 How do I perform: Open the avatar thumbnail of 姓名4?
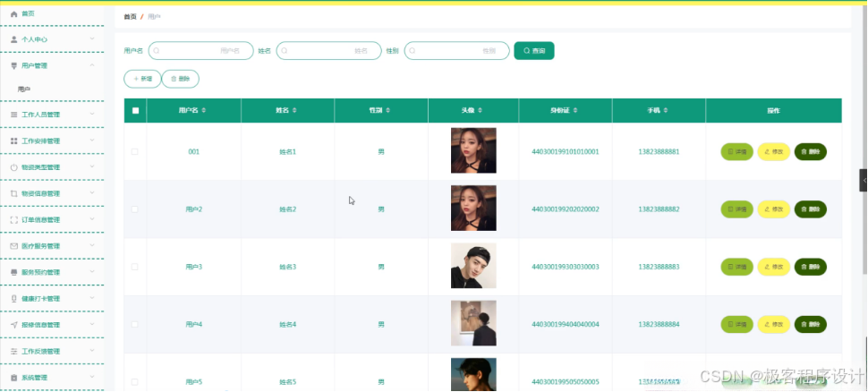(473, 323)
